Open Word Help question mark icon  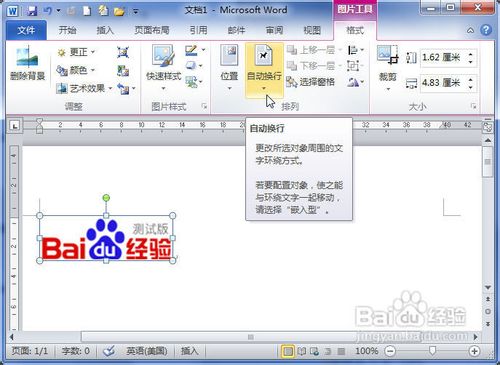[486, 30]
